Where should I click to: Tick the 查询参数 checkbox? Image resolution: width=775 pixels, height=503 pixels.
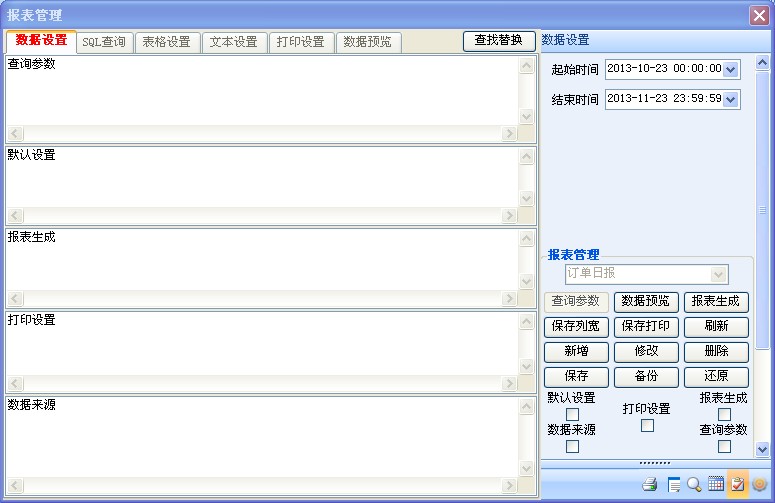click(x=724, y=446)
